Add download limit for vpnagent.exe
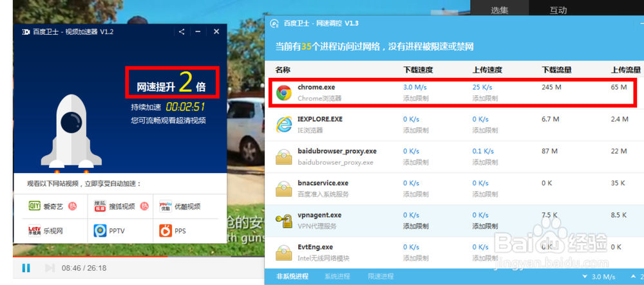The image size is (644, 285). (415, 226)
